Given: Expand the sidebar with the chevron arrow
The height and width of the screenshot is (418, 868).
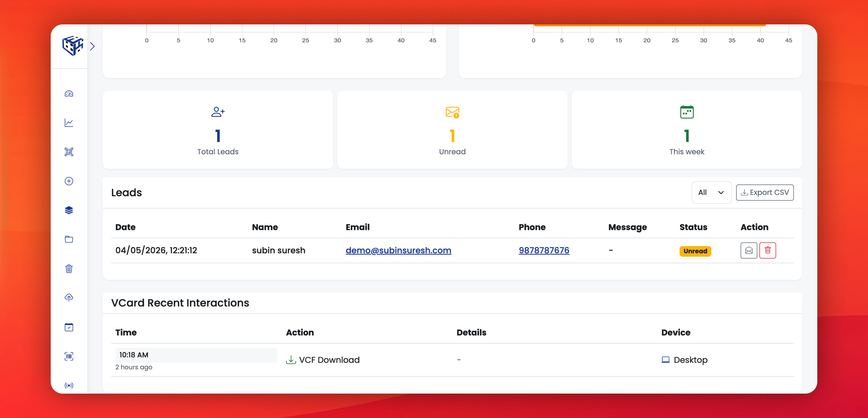Looking at the screenshot, I should [92, 46].
